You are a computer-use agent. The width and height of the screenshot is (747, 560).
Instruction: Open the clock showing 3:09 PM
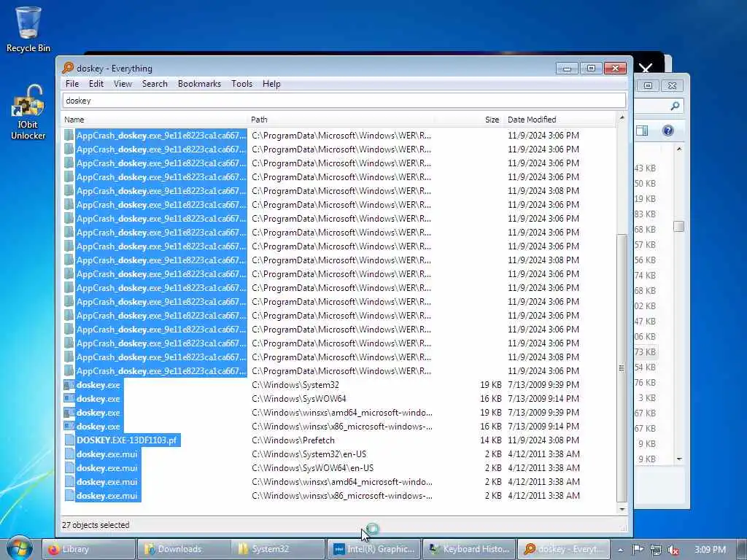coord(710,550)
